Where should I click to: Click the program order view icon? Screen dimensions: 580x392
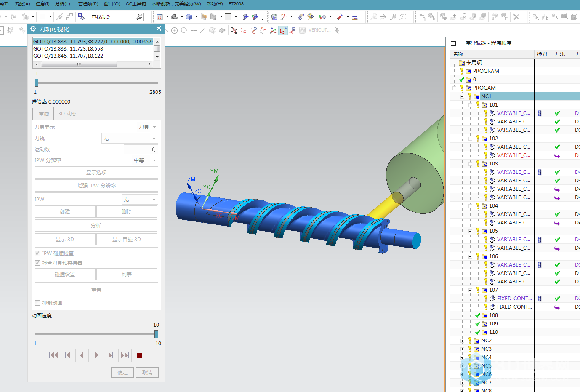tap(536, 17)
